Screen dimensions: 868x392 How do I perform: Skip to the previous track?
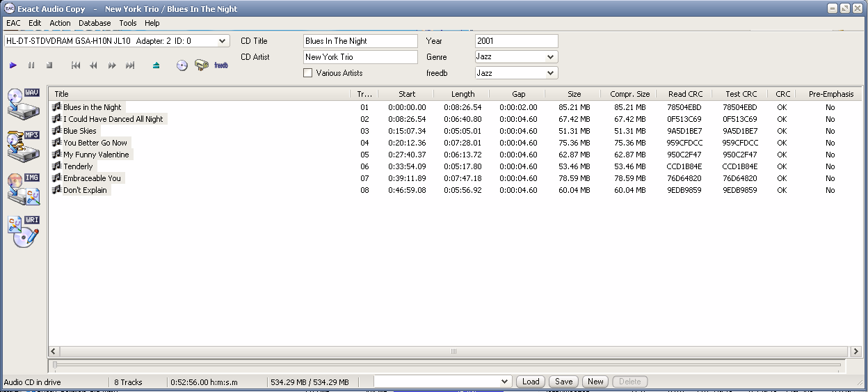click(x=76, y=65)
